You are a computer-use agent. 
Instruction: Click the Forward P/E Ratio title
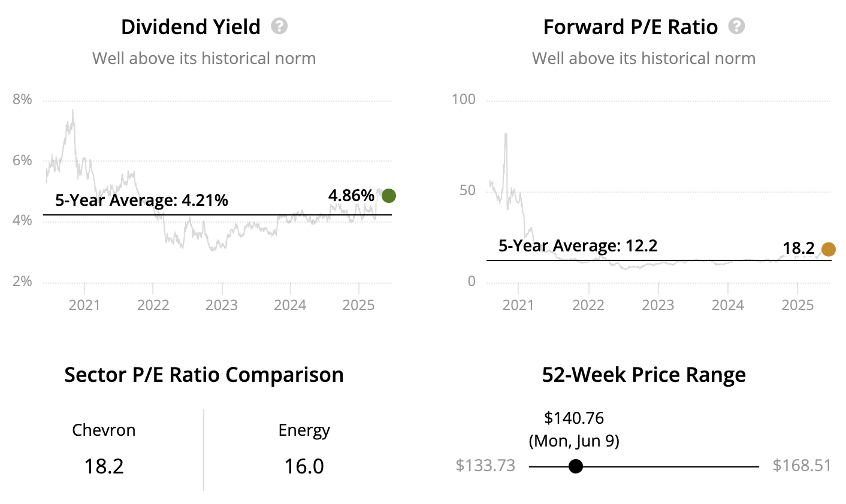coord(630,27)
